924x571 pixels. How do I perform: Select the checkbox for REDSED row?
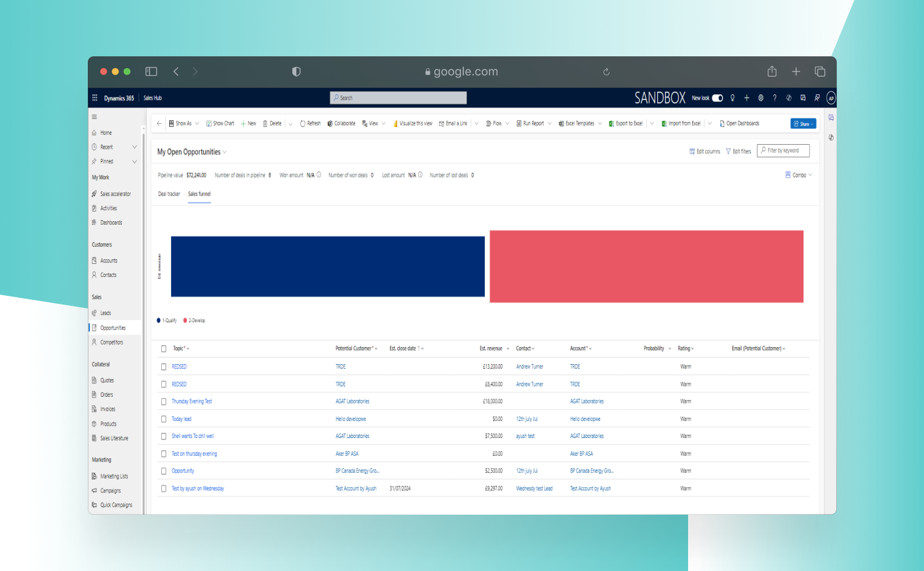pyautogui.click(x=163, y=366)
